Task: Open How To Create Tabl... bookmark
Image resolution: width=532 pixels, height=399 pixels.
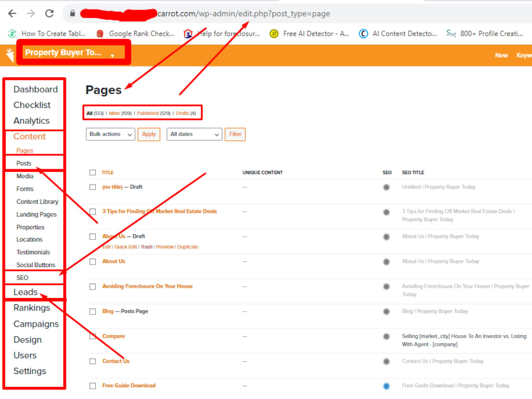Action: pos(47,34)
